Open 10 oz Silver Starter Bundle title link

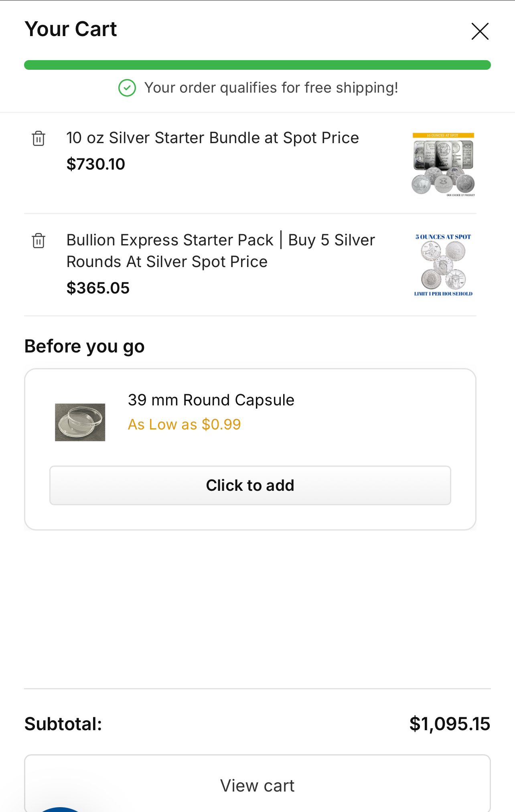click(x=213, y=138)
